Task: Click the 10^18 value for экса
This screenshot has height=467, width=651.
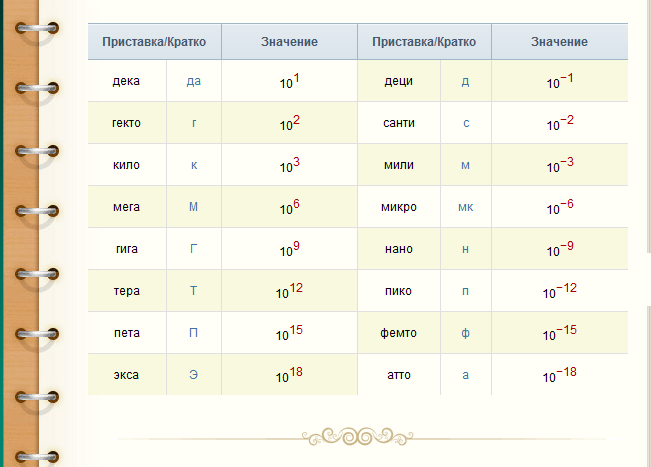Action: click(x=289, y=375)
